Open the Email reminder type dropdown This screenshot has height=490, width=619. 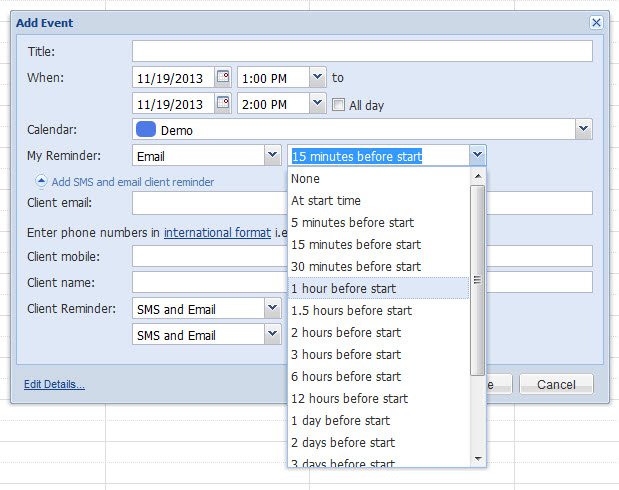point(273,155)
